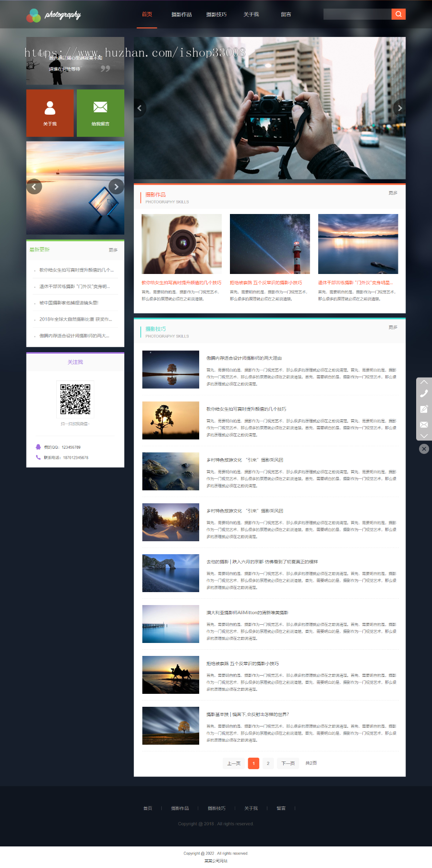Viewport: 432px width, 868px height.
Task: Open the sunset tree silhouette thumbnail
Action: 170,420
